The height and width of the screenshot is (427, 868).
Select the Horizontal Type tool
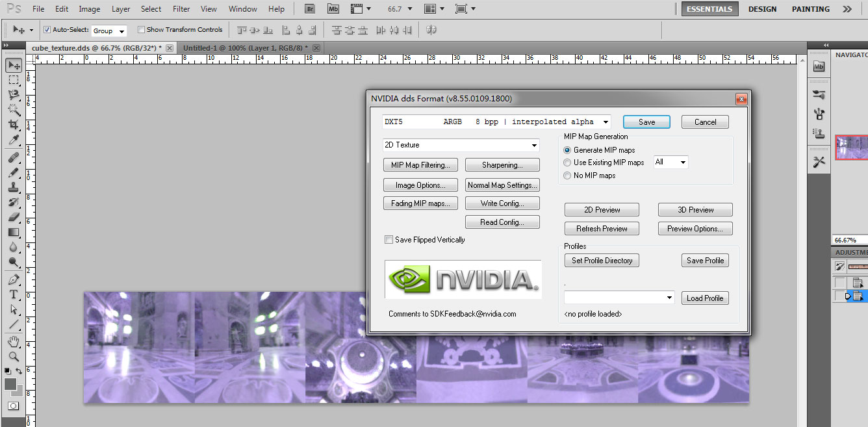[x=13, y=294]
